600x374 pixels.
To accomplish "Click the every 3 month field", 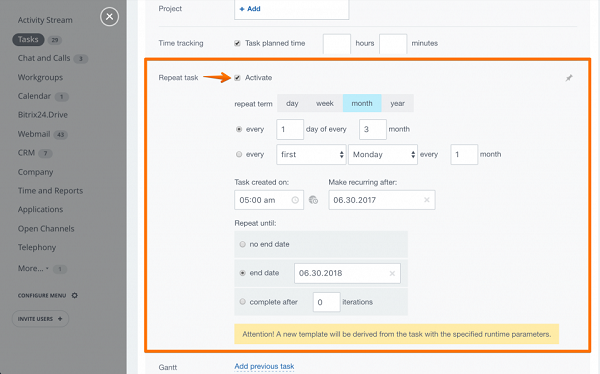I will [373, 129].
